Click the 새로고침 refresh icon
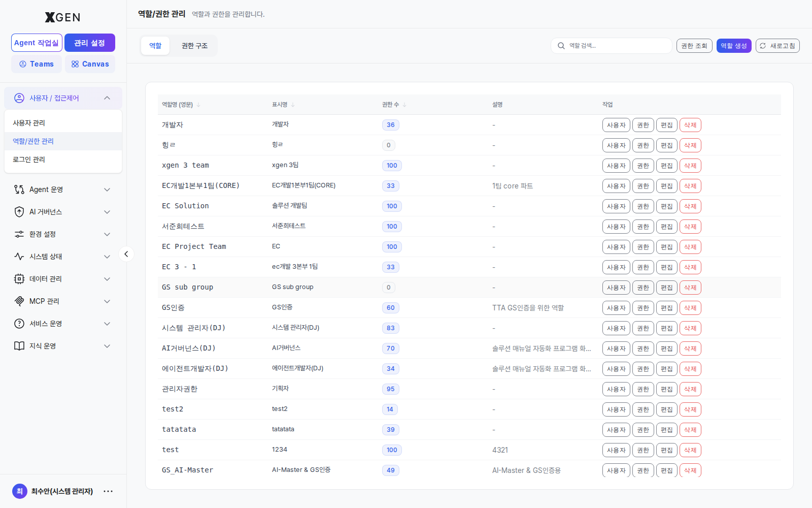The image size is (812, 508). pos(763,46)
